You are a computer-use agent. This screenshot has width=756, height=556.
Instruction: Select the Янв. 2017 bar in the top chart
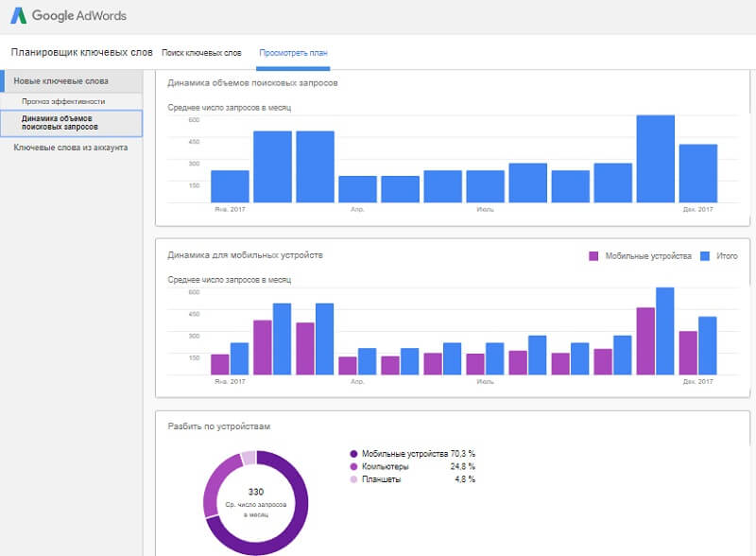(x=230, y=186)
